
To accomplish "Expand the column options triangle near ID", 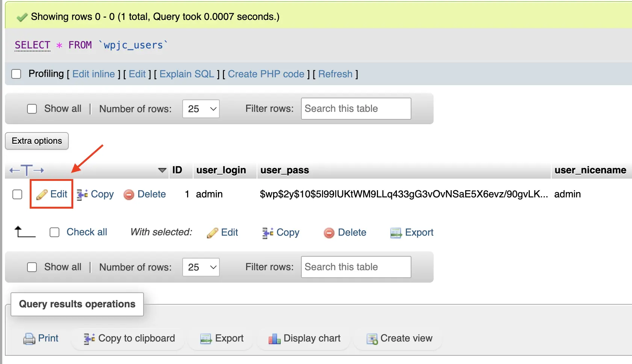I will (162, 170).
